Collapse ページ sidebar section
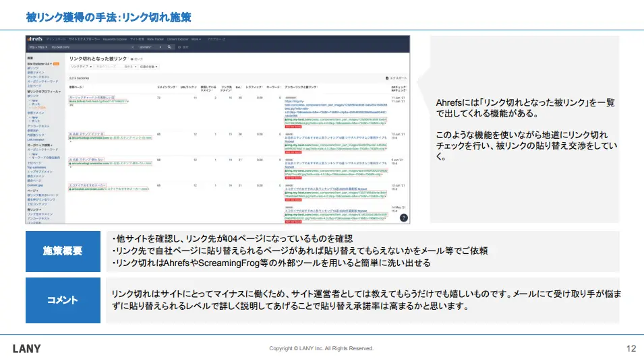This screenshot has height=359, width=644. click(x=32, y=191)
